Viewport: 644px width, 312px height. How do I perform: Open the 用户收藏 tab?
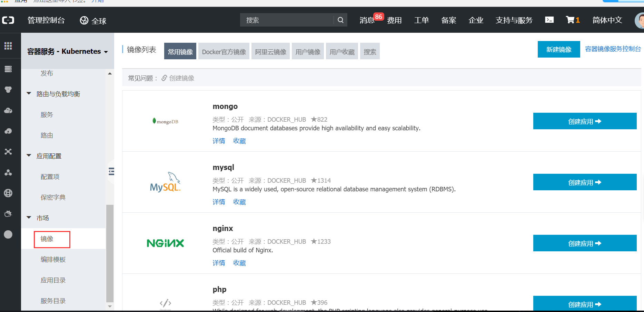point(342,51)
